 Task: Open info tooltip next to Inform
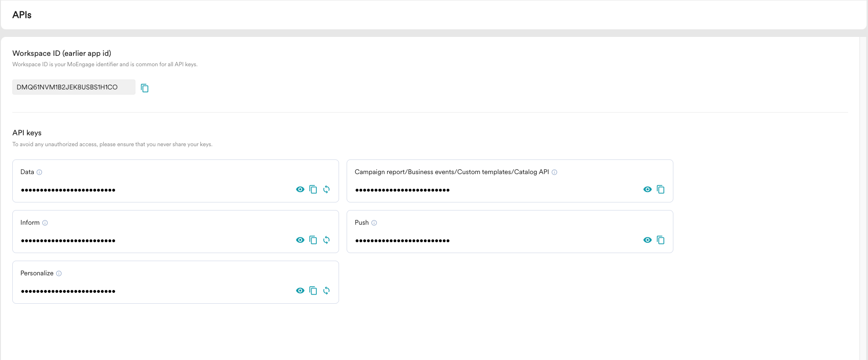(x=45, y=223)
